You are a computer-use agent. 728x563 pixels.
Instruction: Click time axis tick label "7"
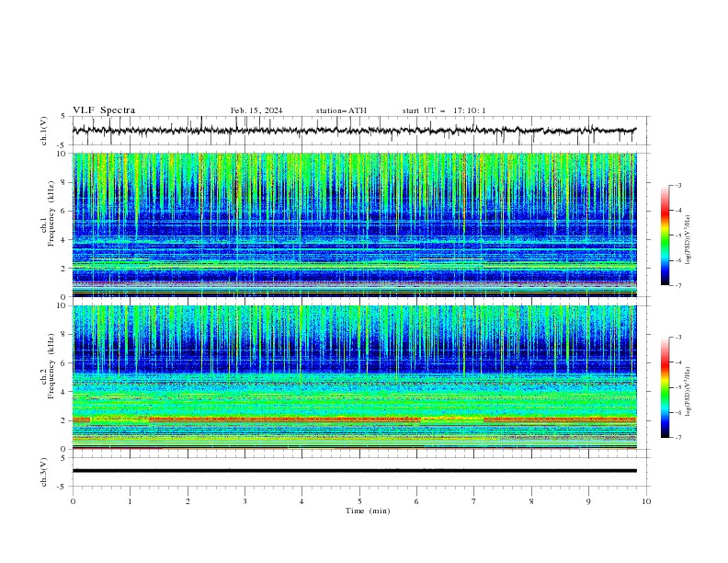point(474,501)
